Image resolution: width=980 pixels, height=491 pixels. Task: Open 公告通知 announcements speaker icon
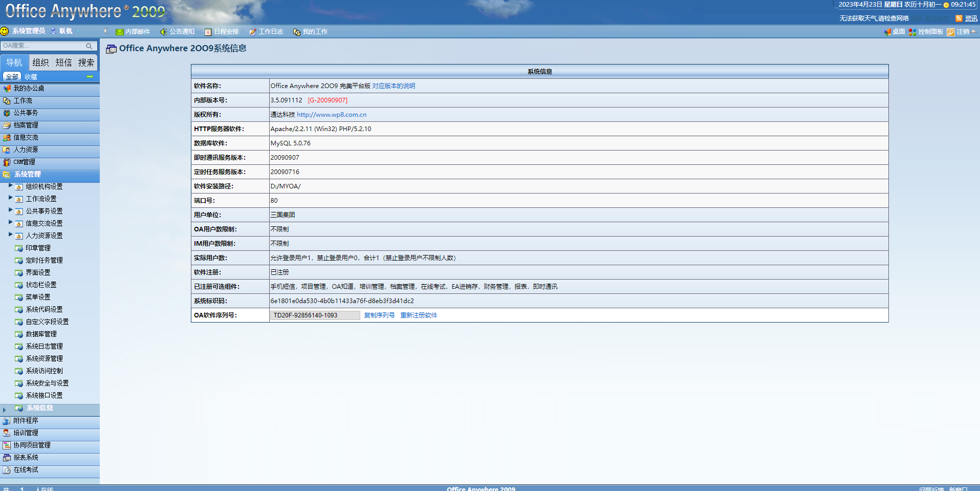coord(164,32)
